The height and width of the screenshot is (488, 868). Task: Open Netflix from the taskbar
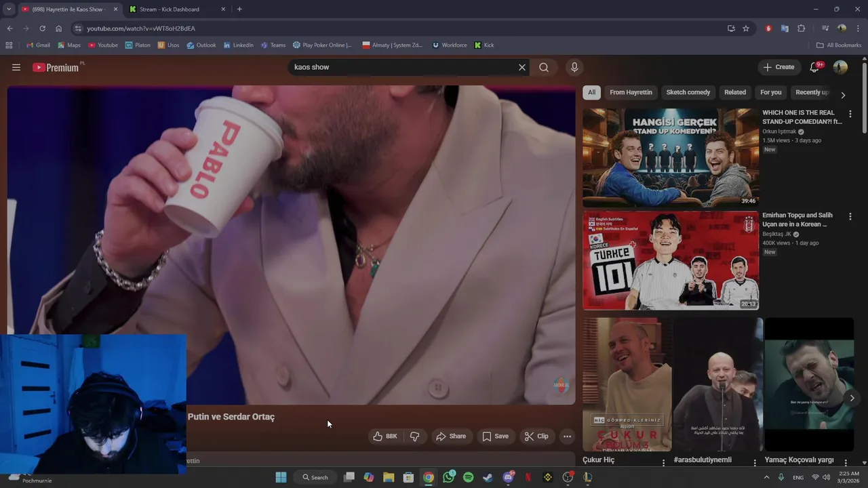coord(528,477)
